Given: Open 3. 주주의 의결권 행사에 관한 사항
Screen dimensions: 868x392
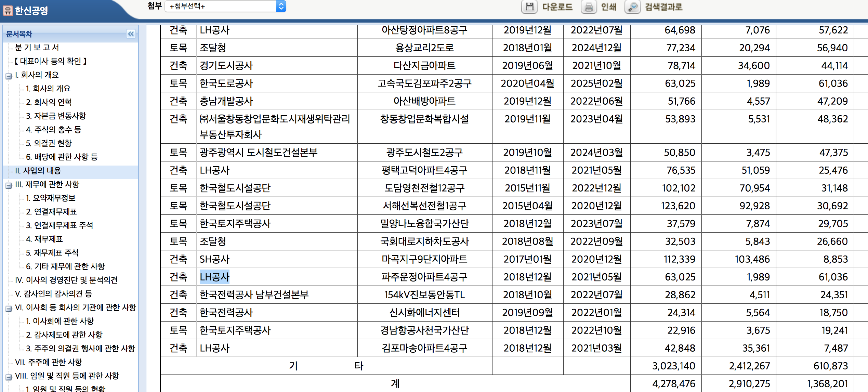Looking at the screenshot, I should pyautogui.click(x=81, y=349).
